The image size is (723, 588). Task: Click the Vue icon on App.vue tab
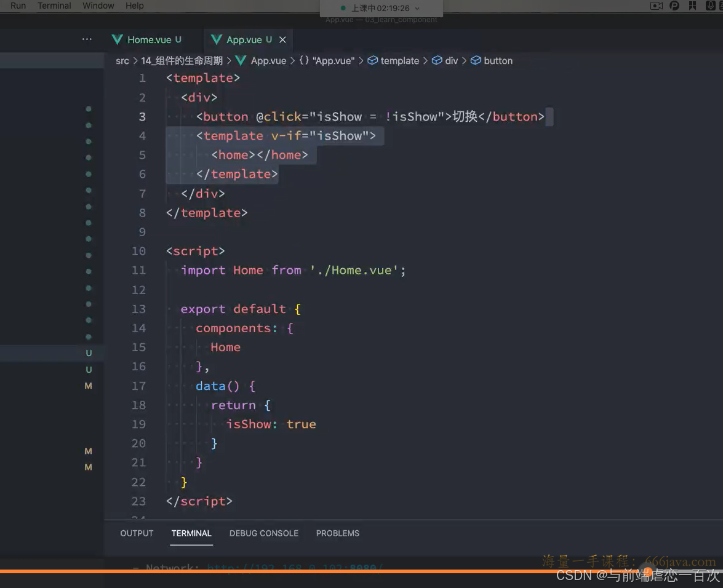216,39
